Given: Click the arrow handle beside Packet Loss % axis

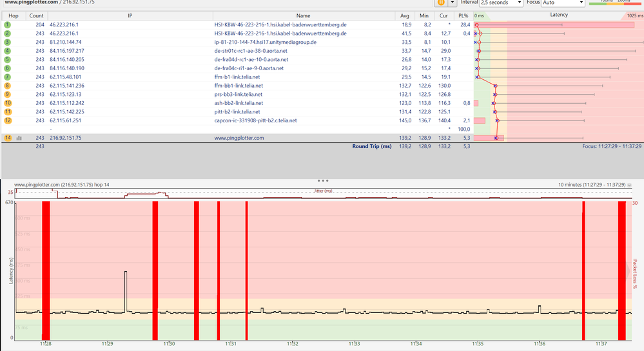Looking at the screenshot, I should (x=628, y=271).
